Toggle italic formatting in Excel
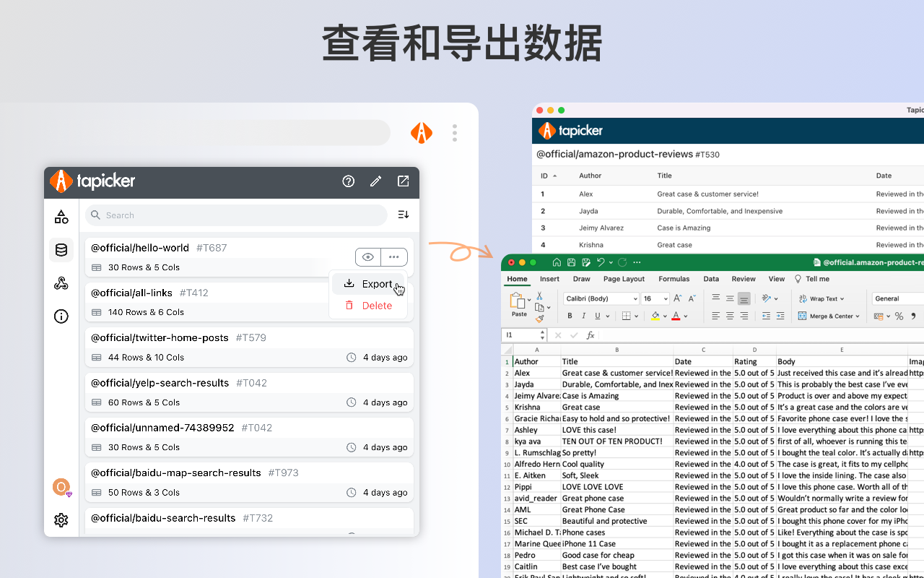Image resolution: width=924 pixels, height=578 pixels. coord(583,316)
